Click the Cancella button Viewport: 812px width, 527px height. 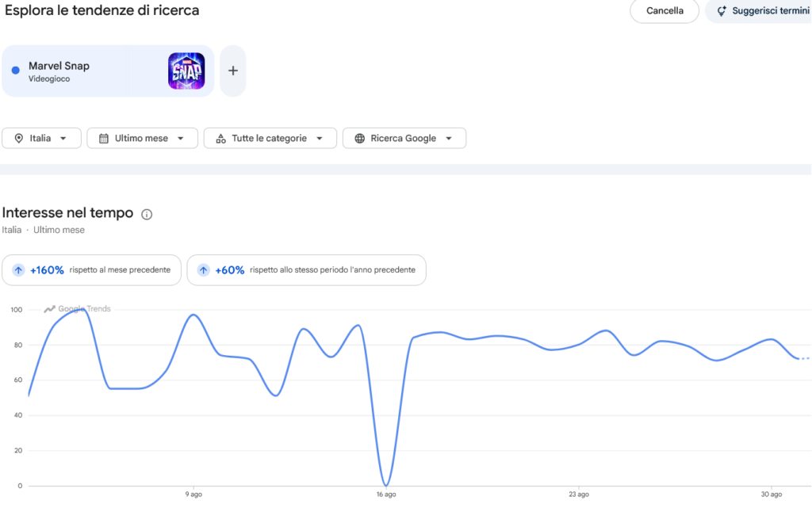(665, 11)
